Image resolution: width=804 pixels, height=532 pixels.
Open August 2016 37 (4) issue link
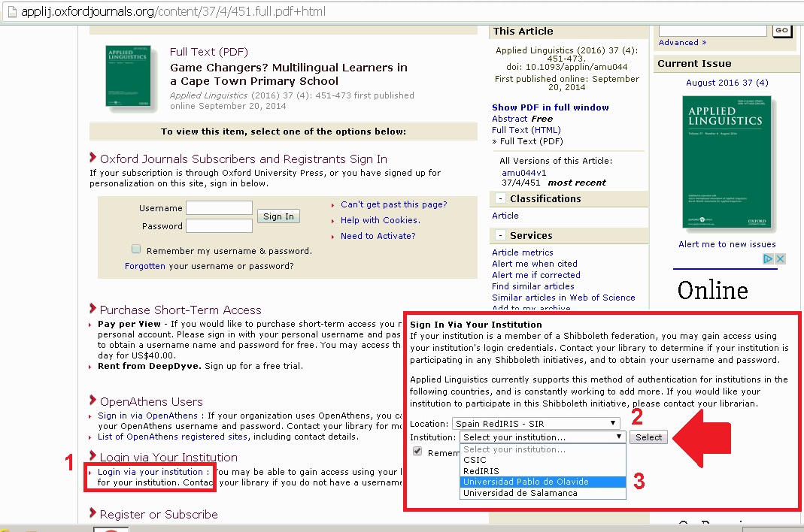click(727, 83)
